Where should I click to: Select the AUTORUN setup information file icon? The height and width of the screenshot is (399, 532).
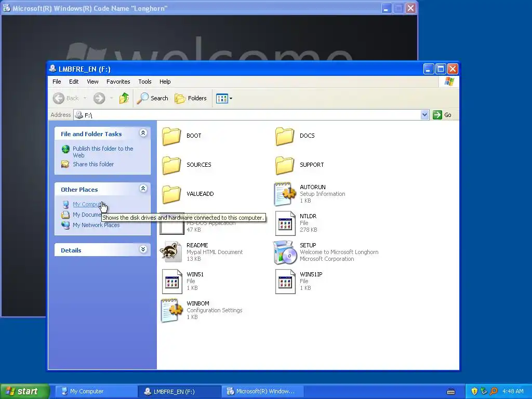[285, 194]
